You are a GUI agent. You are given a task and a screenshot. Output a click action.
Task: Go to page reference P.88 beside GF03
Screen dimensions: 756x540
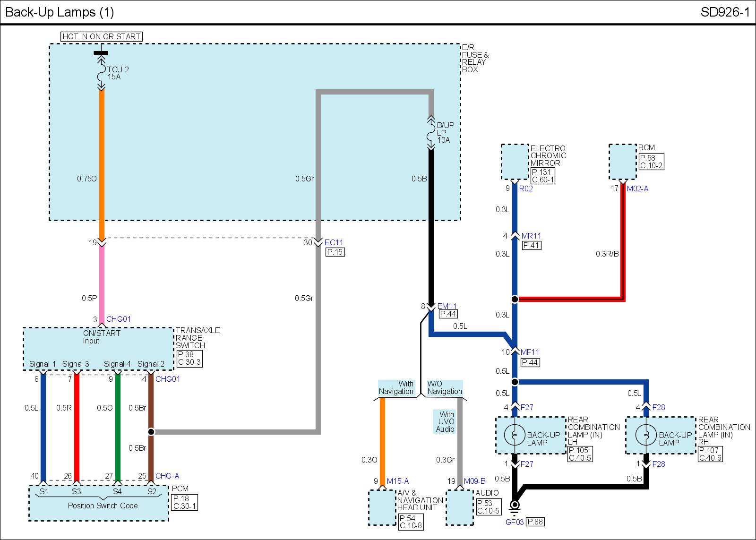[535, 522]
